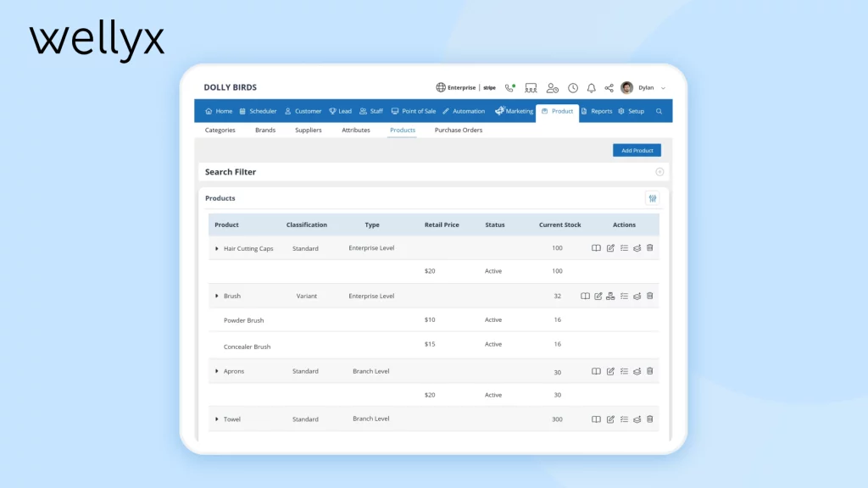Select the Products sub-tab
Viewport: 868px width, 488px height.
coord(403,130)
